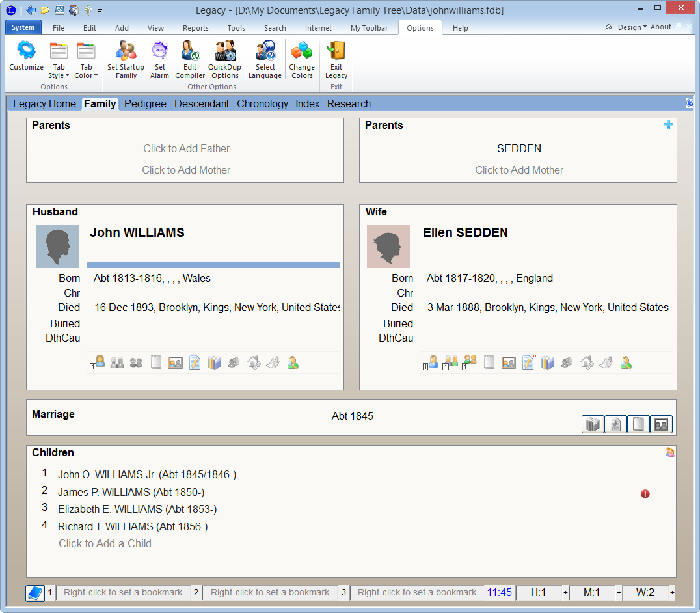Click the blue plus in wife's Parents box
The height and width of the screenshot is (613, 700).
(x=668, y=125)
